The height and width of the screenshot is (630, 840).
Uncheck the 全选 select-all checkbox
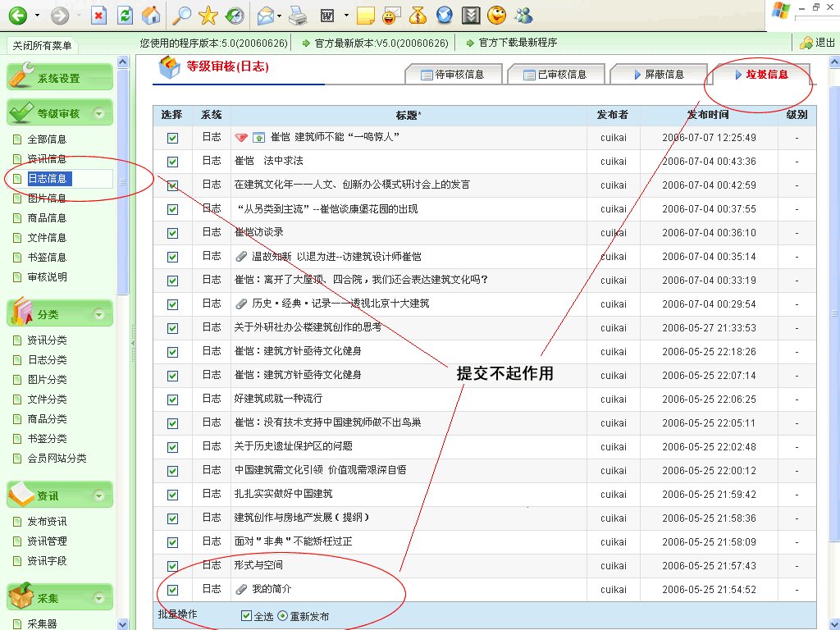point(247,616)
